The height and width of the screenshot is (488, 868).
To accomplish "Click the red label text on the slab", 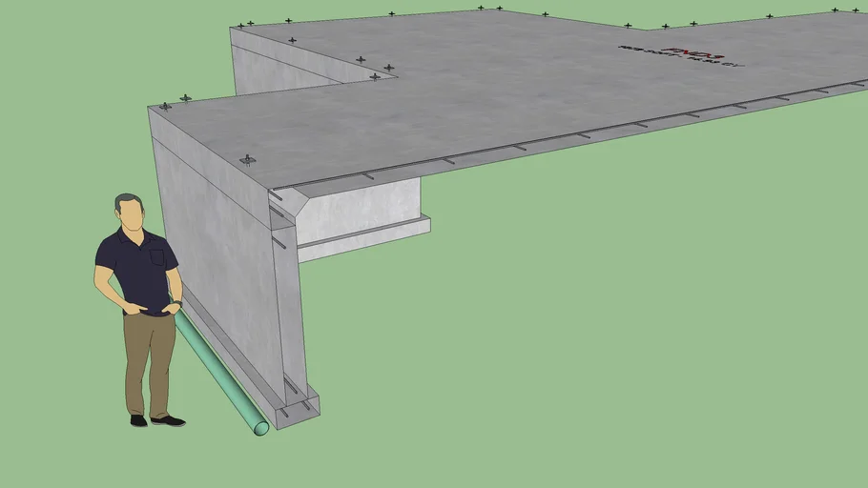I will click(x=695, y=53).
